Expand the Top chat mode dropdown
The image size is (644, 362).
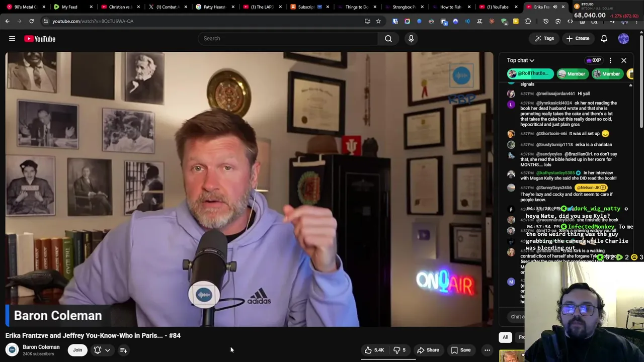pos(521,60)
